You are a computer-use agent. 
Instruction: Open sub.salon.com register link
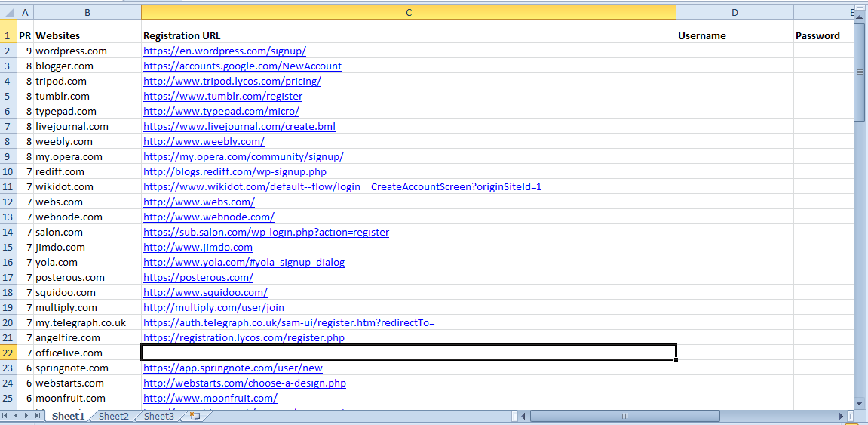266,233
